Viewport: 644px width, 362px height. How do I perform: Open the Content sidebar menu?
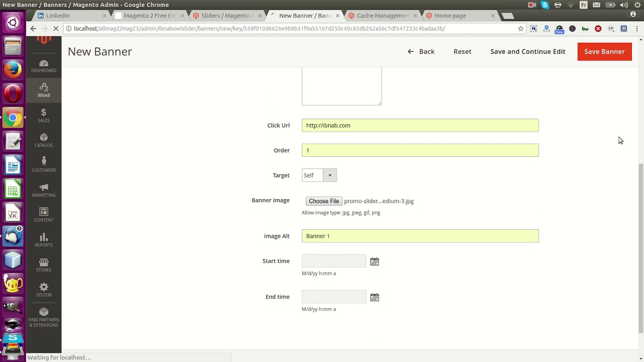click(x=44, y=215)
